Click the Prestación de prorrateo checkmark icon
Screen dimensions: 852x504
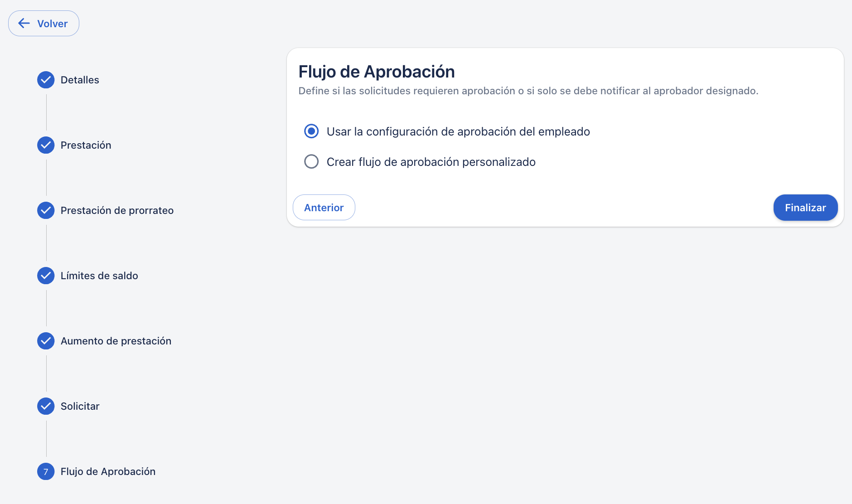pos(46,210)
